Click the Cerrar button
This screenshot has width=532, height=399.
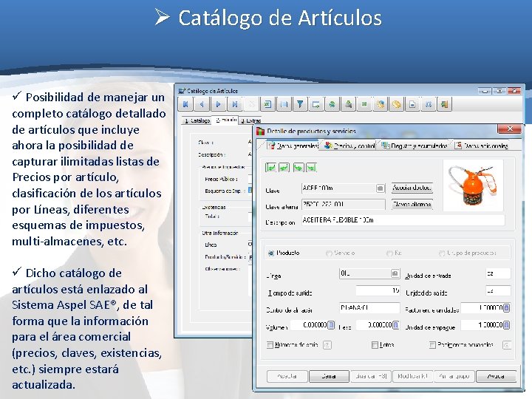tap(329, 376)
